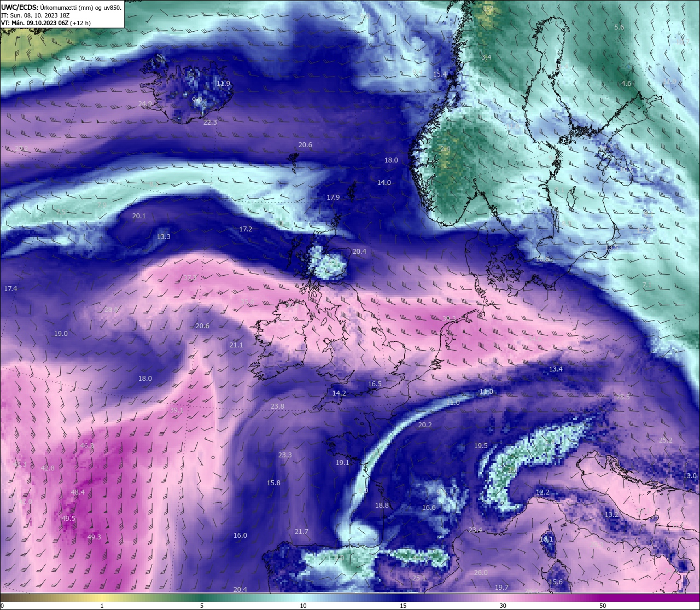Screen dimensions: 700x610
Task: Click the map value 14.2 near Cornwall
Action: click(x=339, y=393)
